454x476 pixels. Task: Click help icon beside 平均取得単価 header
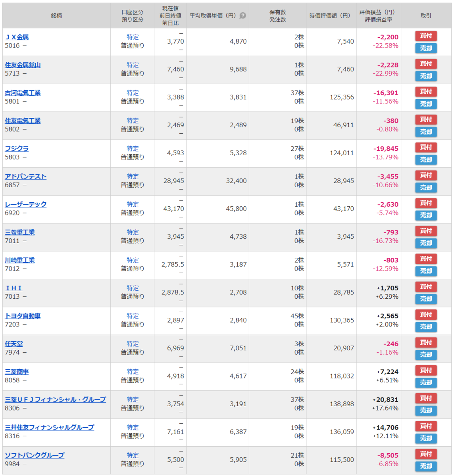point(243,15)
